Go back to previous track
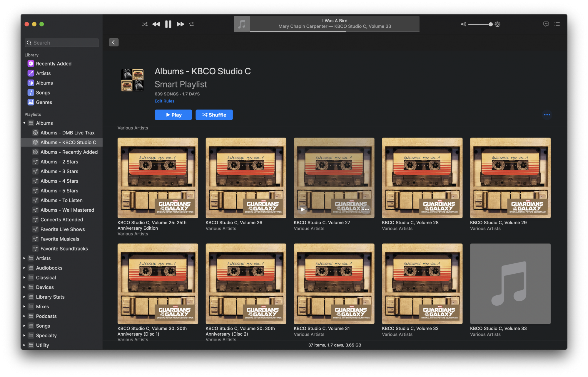The width and height of the screenshot is (588, 377). click(x=156, y=24)
